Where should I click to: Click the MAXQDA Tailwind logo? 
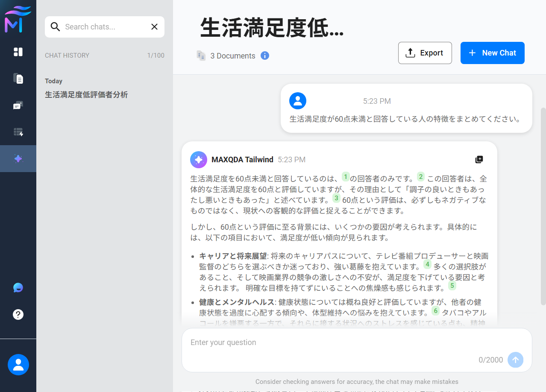click(18, 20)
